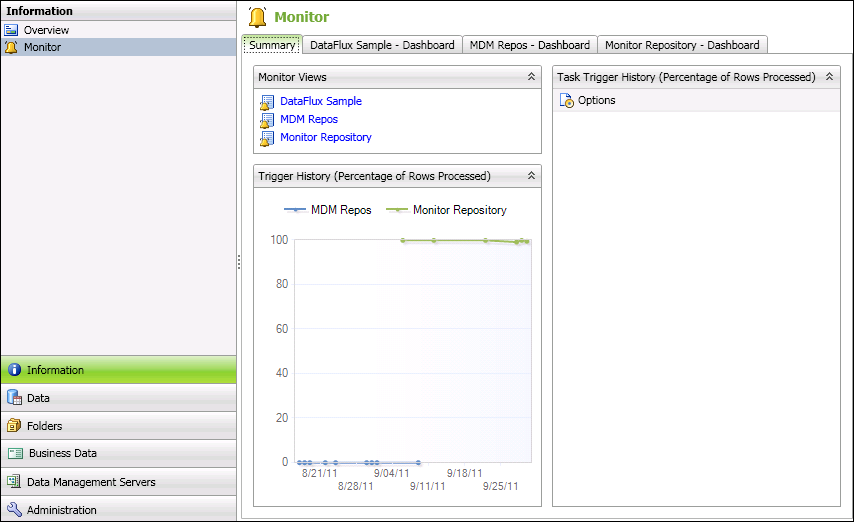The height and width of the screenshot is (522, 854).
Task: Collapse the Trigger History panel
Action: pyautogui.click(x=531, y=176)
